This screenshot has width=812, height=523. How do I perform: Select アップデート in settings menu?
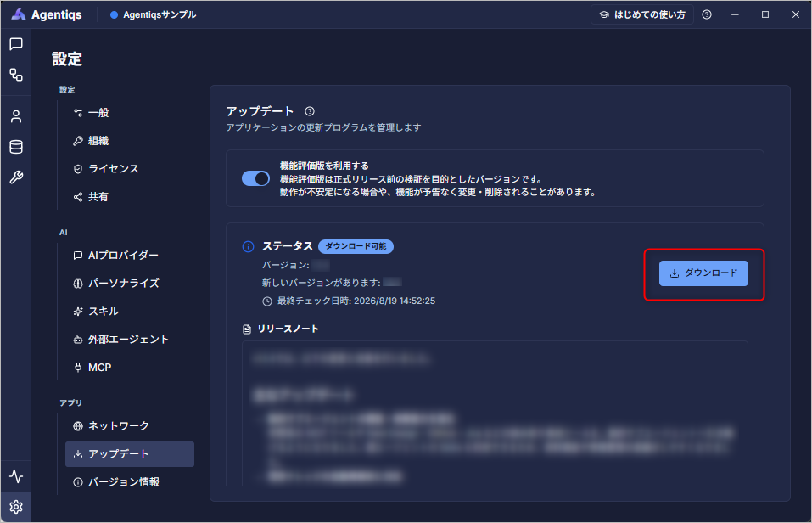click(130, 454)
